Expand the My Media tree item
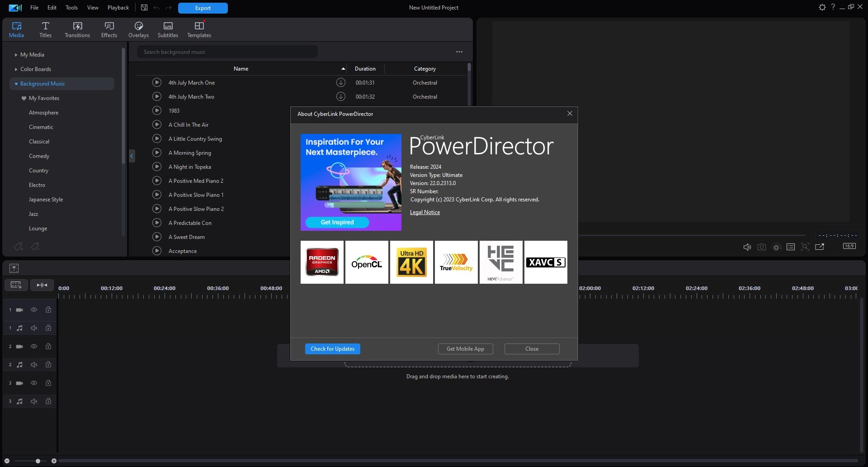868x467 pixels. click(16, 55)
